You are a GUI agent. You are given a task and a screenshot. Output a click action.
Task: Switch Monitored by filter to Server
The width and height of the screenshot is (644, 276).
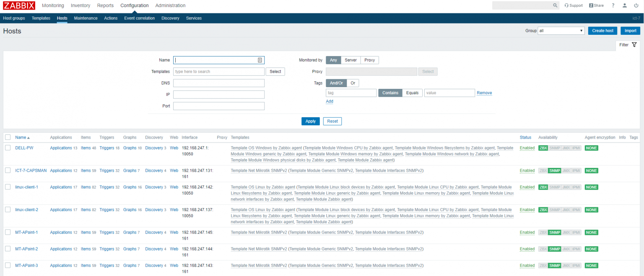point(351,60)
